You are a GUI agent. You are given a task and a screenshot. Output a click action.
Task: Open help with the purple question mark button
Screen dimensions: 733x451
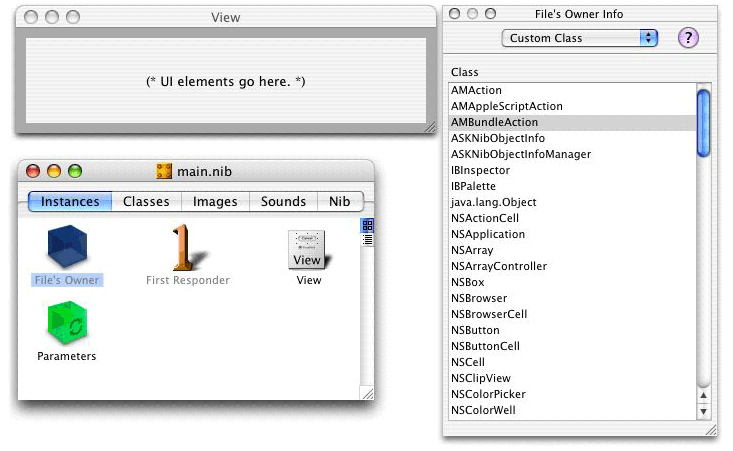tap(688, 37)
